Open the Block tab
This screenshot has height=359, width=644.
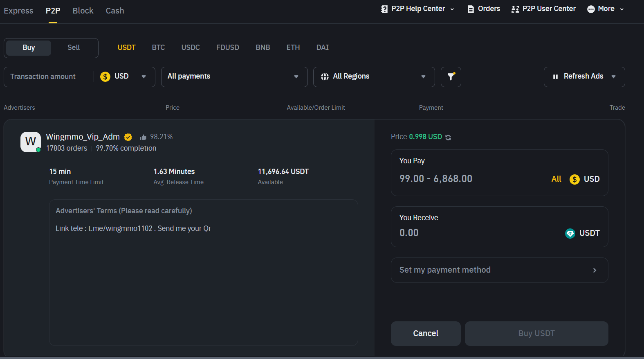tap(83, 11)
